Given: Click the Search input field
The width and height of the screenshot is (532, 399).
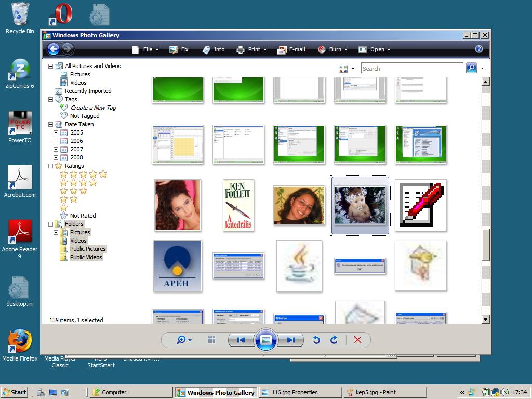Looking at the screenshot, I should (411, 69).
